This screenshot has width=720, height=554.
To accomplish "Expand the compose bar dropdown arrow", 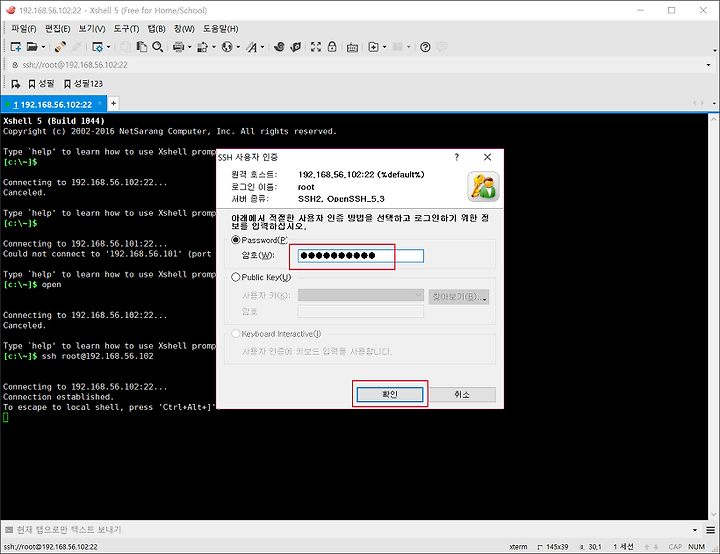I will (x=694, y=530).
